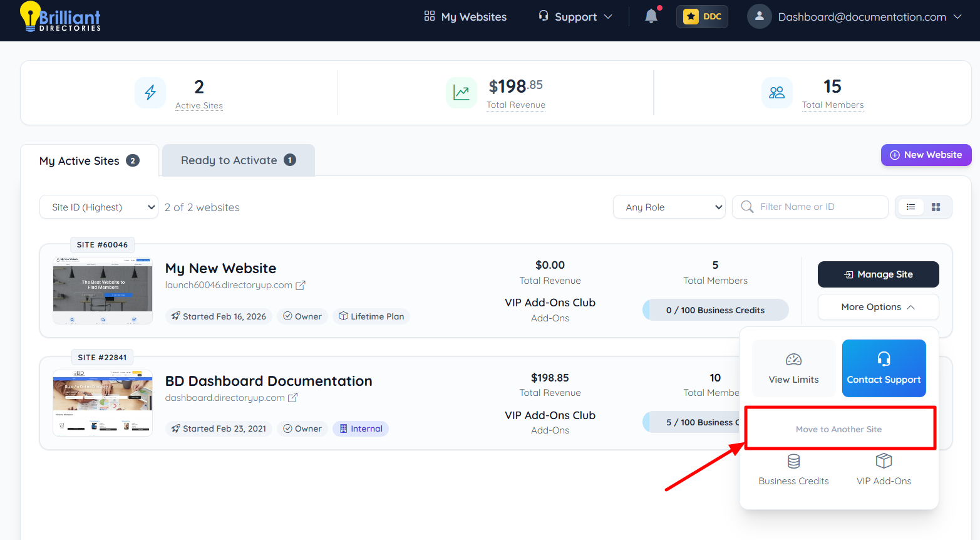Click the Total Members stat label in summary bar
Image resolution: width=980 pixels, height=540 pixels.
pos(833,105)
